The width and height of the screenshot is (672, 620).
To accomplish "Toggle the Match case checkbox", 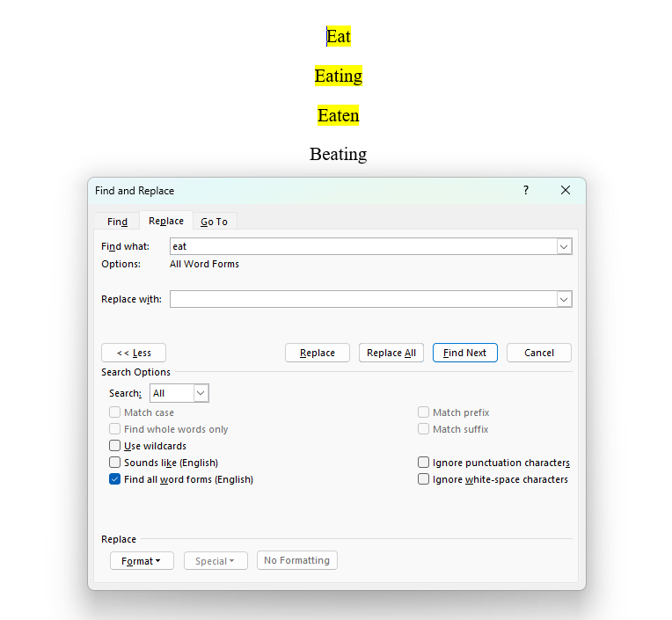I will pos(115,412).
